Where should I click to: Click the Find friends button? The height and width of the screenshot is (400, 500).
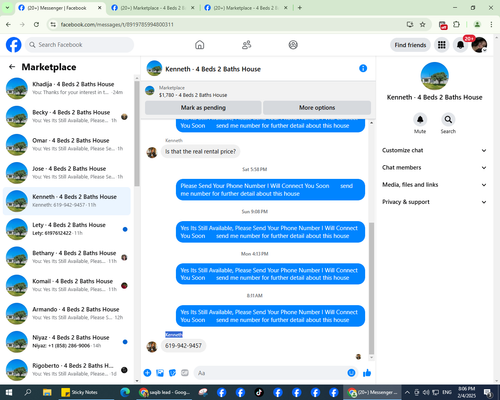pyautogui.click(x=410, y=45)
